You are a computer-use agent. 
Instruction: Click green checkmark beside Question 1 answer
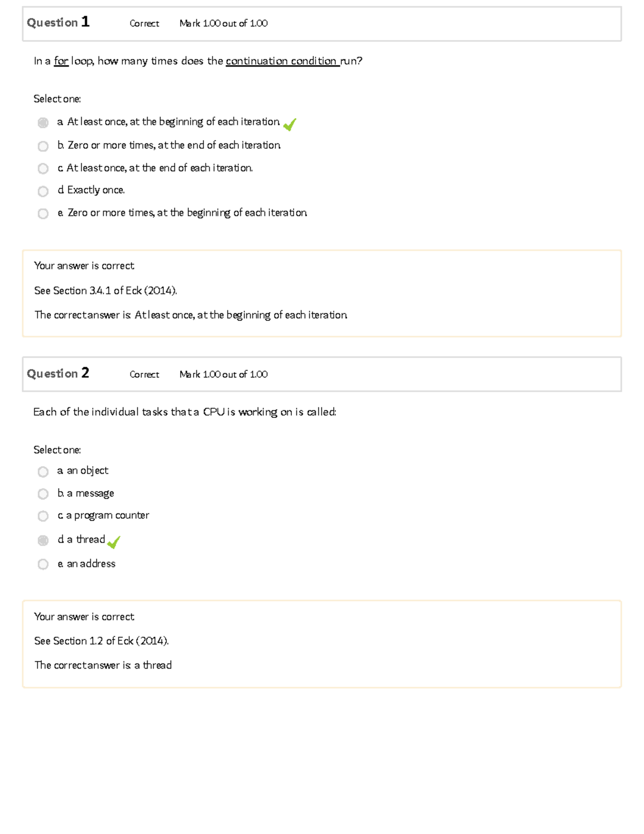(x=289, y=125)
